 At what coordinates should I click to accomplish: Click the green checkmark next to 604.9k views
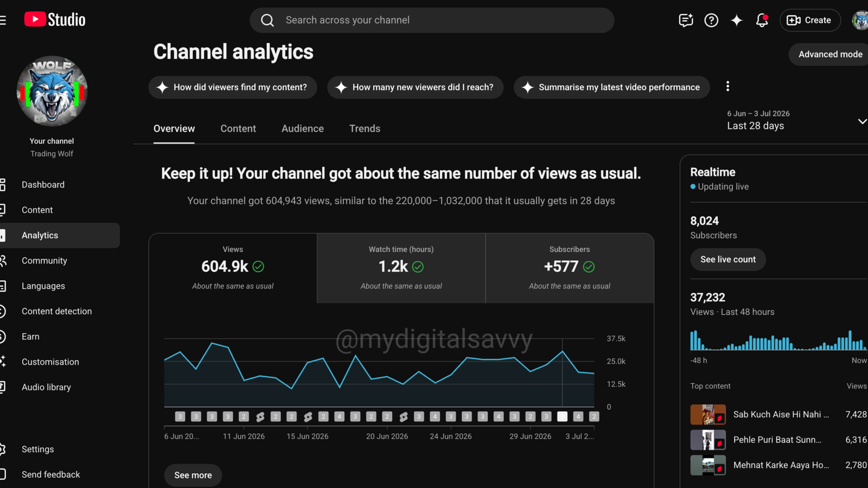pos(258,267)
